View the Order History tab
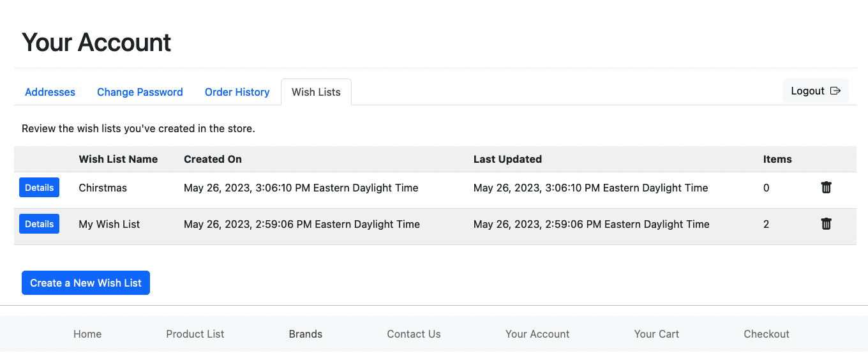Screen dimensions: 868x360 (237, 92)
